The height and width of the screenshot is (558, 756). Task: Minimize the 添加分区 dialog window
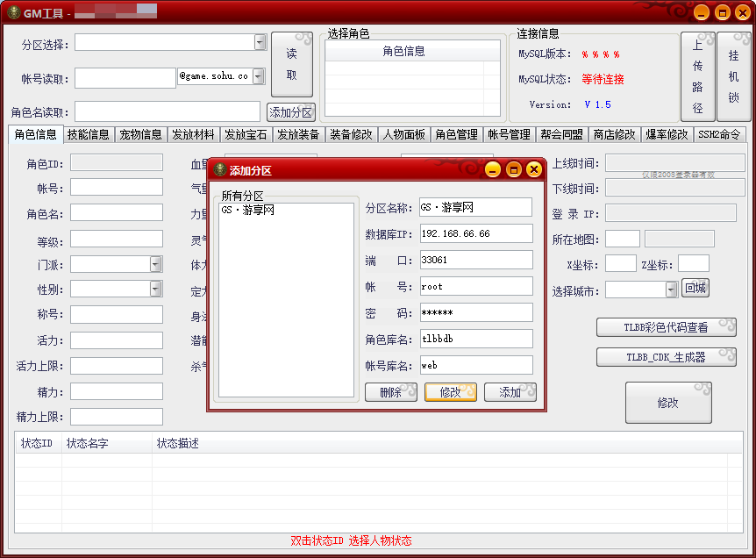point(494,169)
